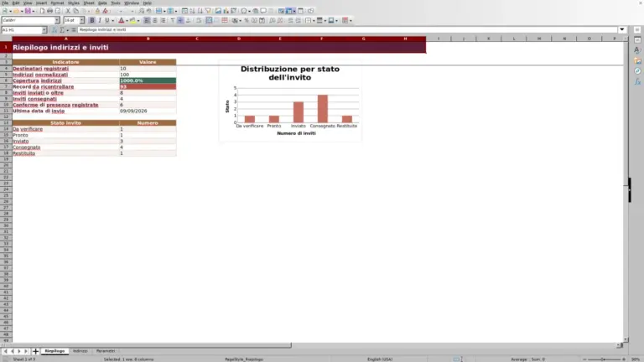Open Find and Replace from the toolbar
The height and width of the screenshot is (362, 644).
click(141, 11)
